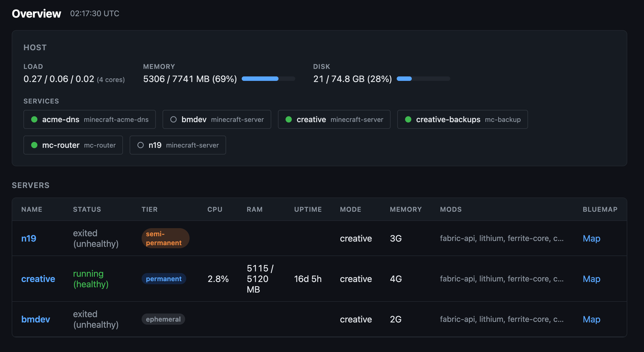The width and height of the screenshot is (644, 352).
Task: Click the hollow status circle beside n19 service
Action: pos(141,145)
